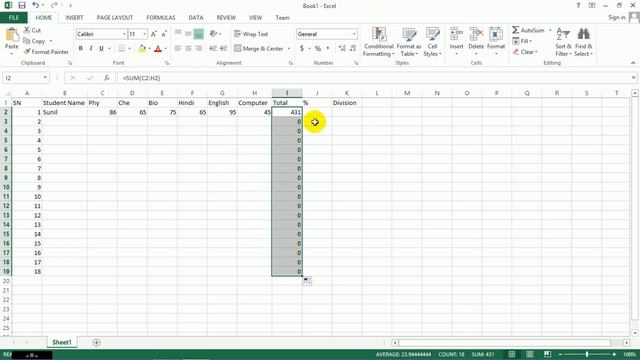Open the font size dropdown
Viewport: 640px width, 360px height.
tap(144, 34)
